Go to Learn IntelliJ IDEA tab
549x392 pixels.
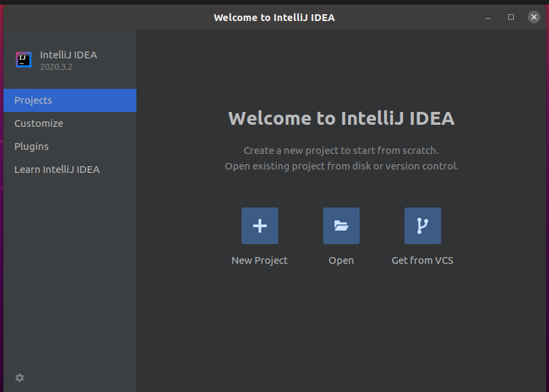coord(70,170)
